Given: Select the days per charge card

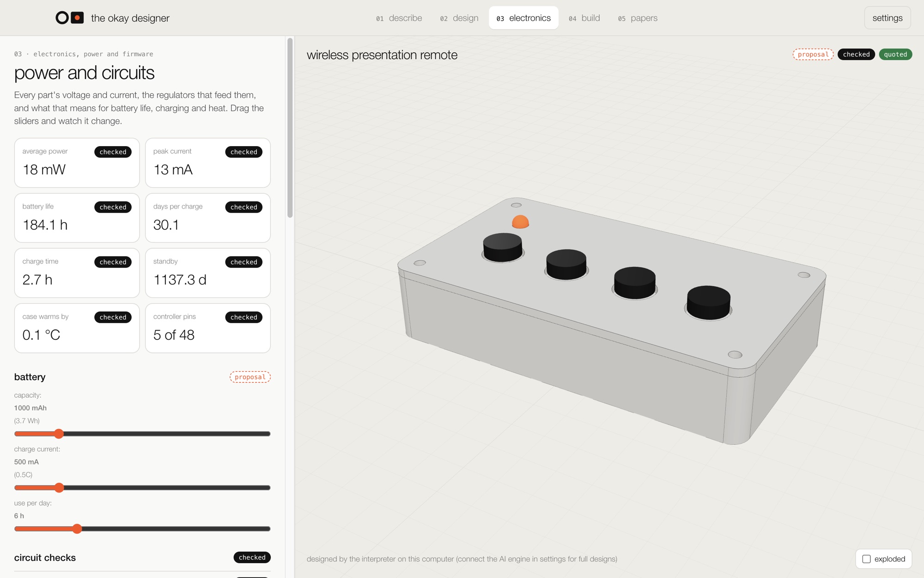Looking at the screenshot, I should [x=208, y=218].
